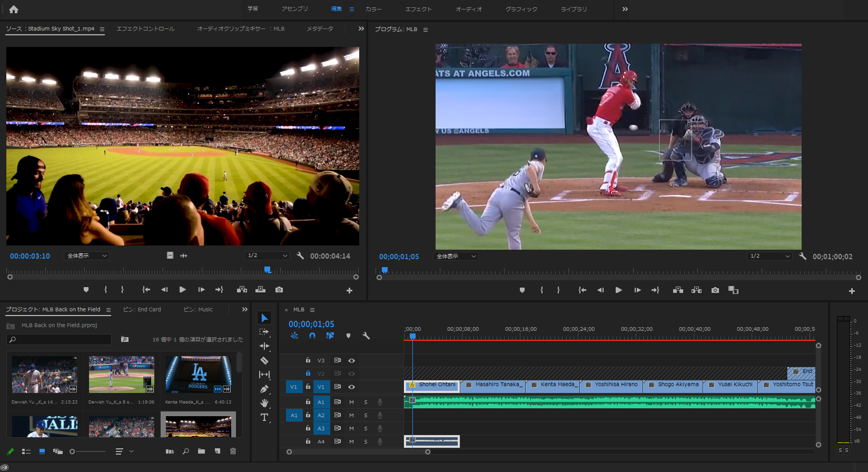Open project panel sort icons dropdown
Viewport: 868px width, 472px height.
pyautogui.click(x=124, y=451)
